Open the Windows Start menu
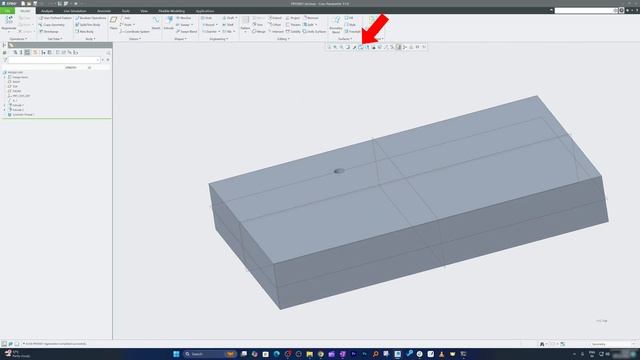The width and height of the screenshot is (640, 360). (176, 354)
